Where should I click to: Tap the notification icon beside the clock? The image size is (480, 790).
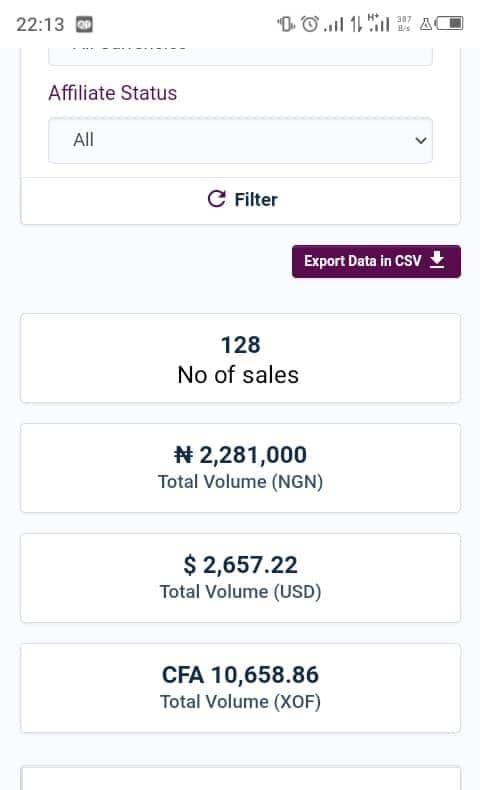[84, 24]
